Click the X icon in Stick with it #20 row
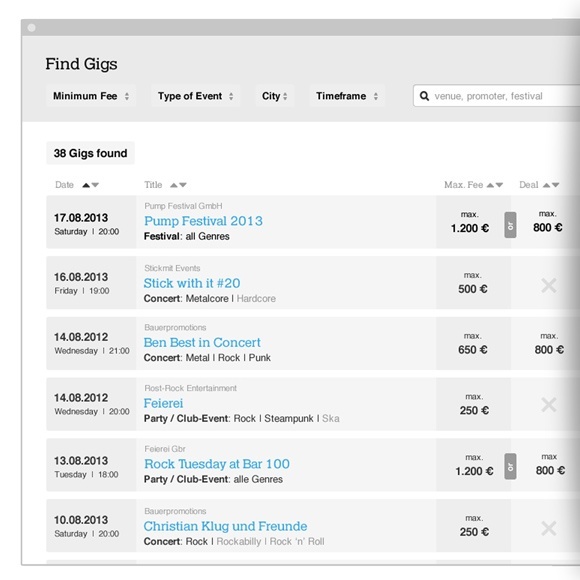This screenshot has width=580, height=580. point(549,285)
